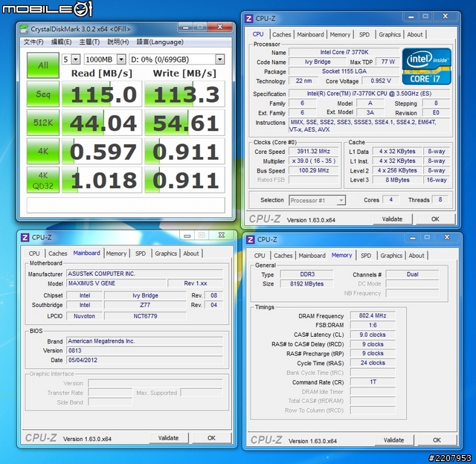Select the active CPU tab in top-right window
The height and width of the screenshot is (464, 476).
[x=258, y=34]
